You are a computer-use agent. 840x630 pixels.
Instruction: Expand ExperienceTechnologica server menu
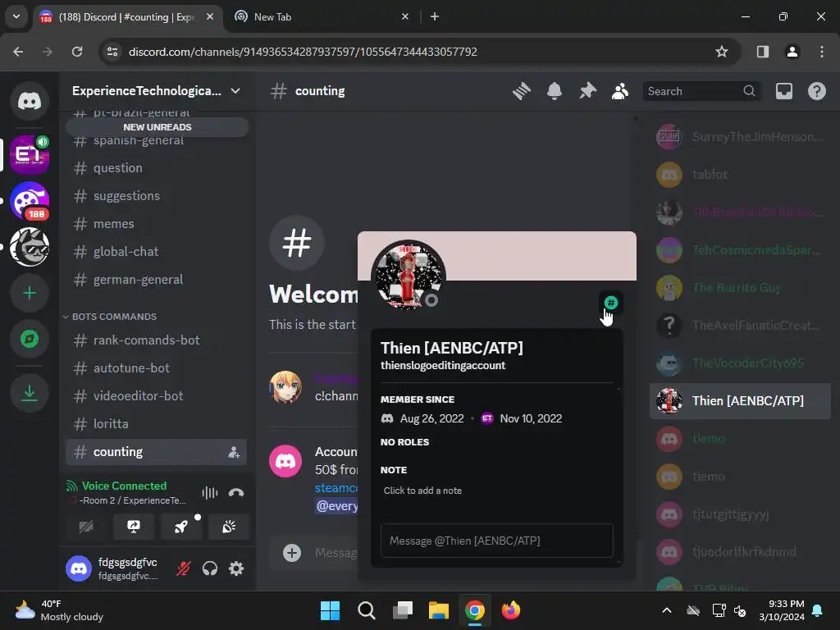click(x=157, y=91)
